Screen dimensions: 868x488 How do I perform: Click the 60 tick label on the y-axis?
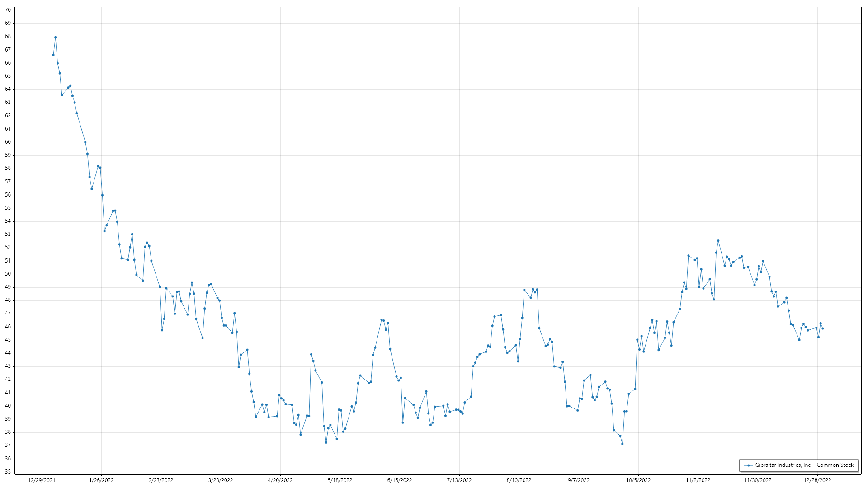[x=8, y=142]
